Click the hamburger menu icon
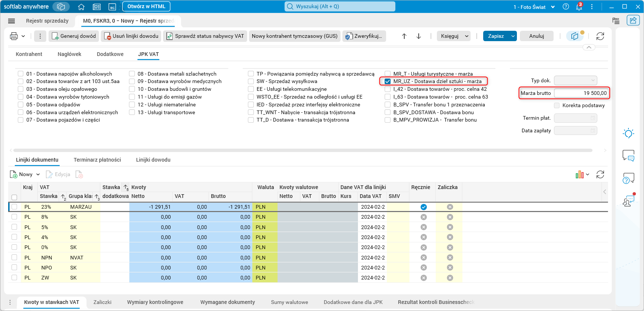 [x=11, y=21]
